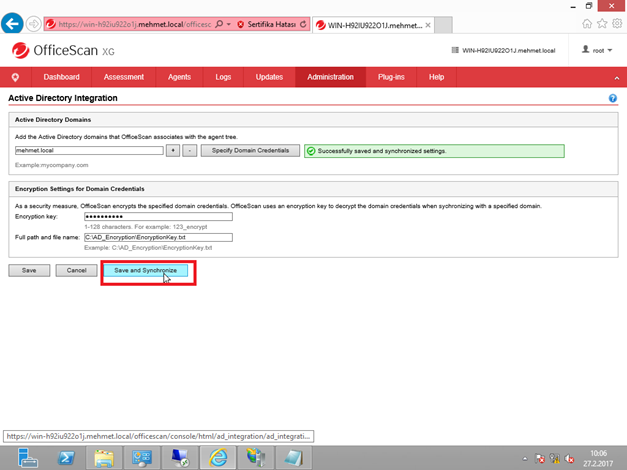Click the OfficeScan XG logo

point(63,50)
